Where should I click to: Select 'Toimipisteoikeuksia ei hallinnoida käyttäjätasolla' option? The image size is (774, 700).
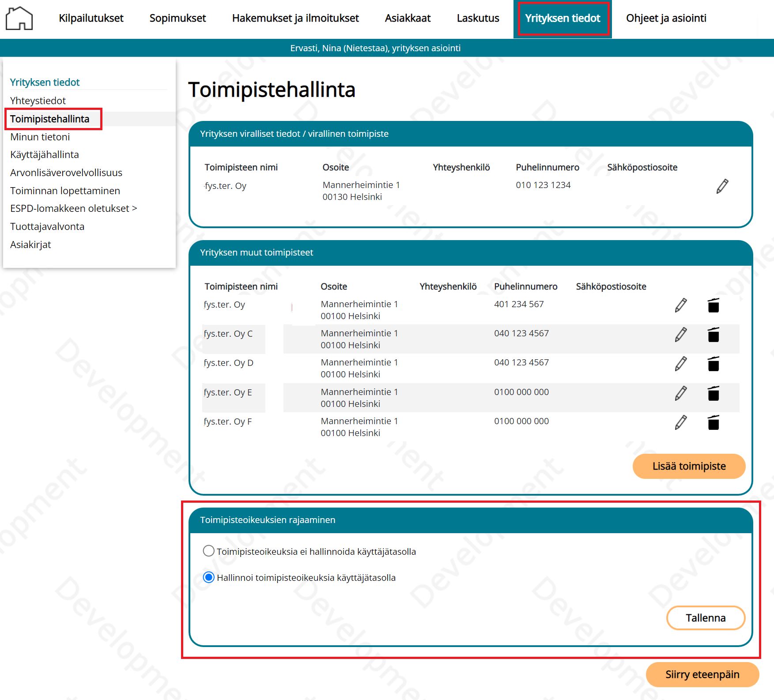(208, 551)
